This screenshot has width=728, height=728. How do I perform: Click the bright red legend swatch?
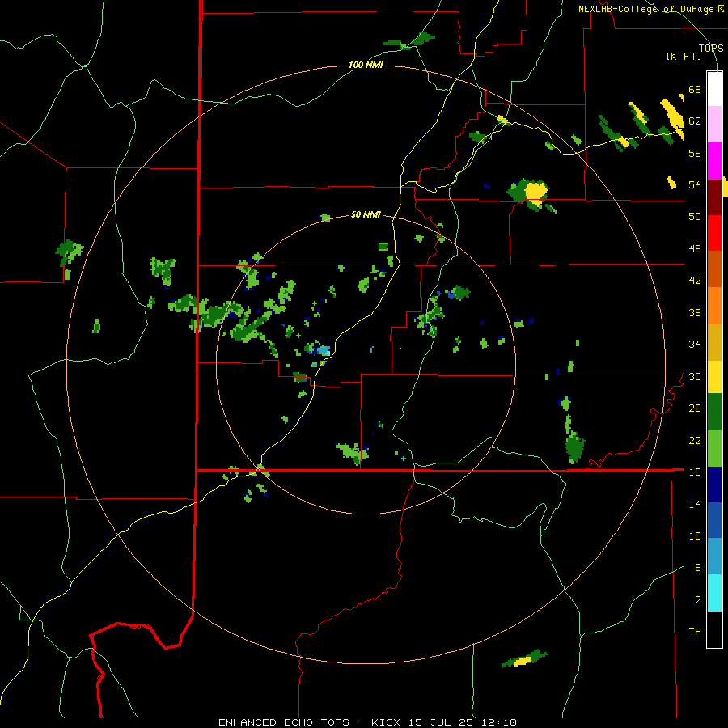click(x=714, y=233)
